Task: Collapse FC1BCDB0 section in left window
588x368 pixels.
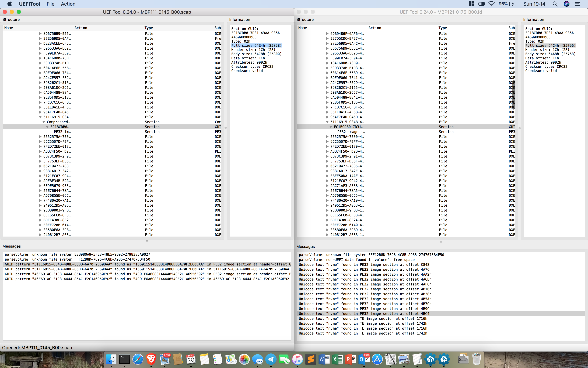Action: 47,127
